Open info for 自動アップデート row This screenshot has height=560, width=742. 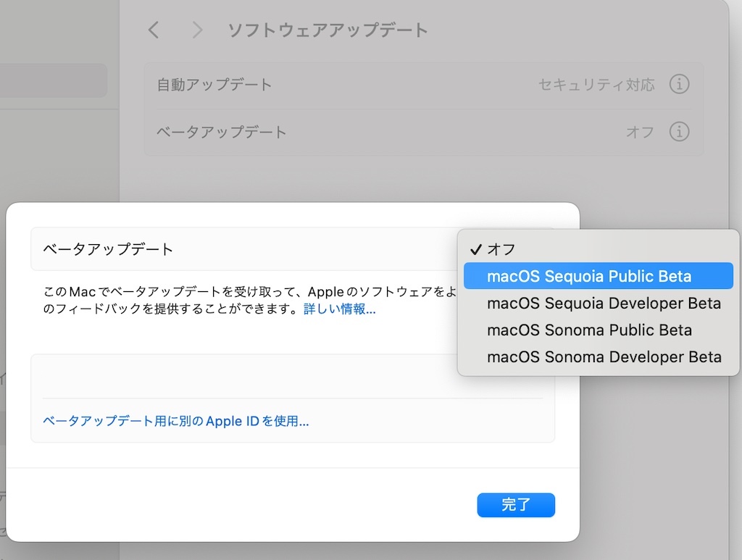coord(679,85)
